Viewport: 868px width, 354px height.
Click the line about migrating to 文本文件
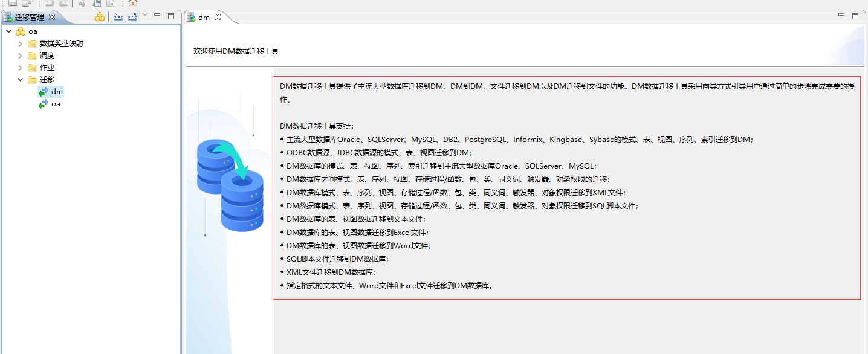(x=352, y=219)
